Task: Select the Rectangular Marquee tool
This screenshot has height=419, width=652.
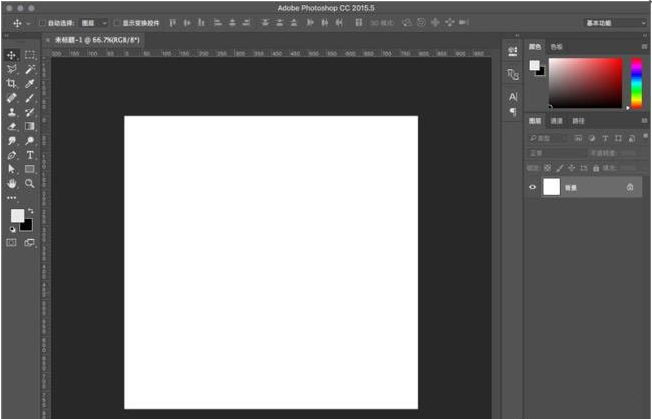Action: tap(30, 55)
